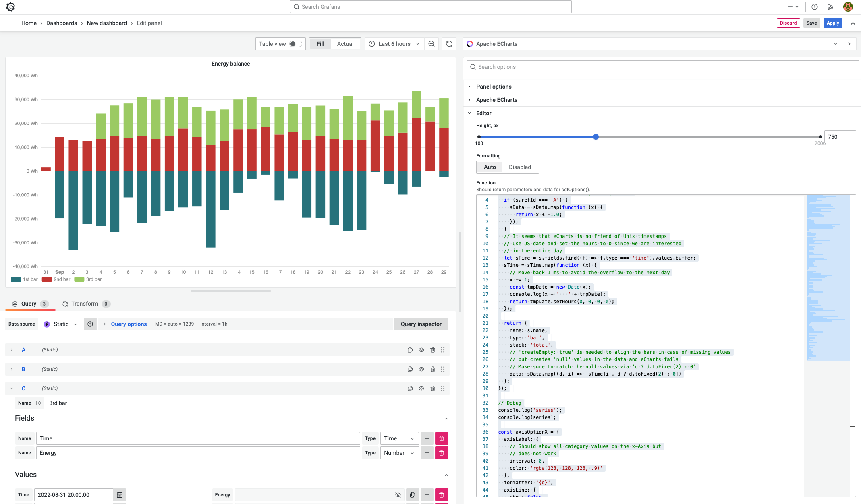Expand the Apache ECharts panel section
861x504 pixels.
496,99
